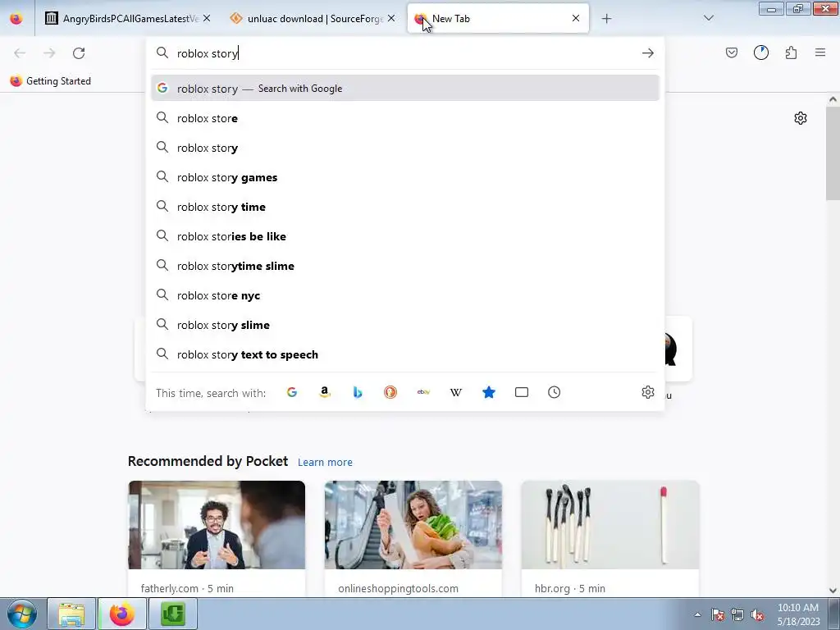
Task: Click the Action Center flag tray icon
Action: click(x=717, y=614)
